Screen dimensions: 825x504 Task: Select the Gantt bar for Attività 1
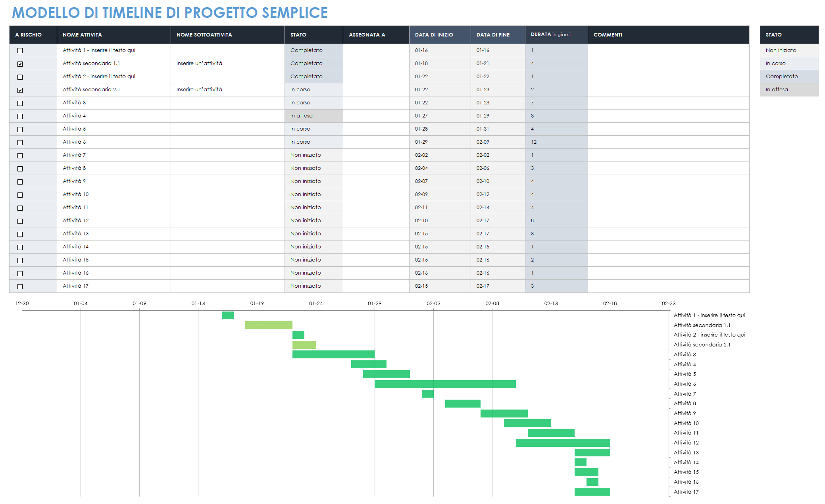pyautogui.click(x=228, y=315)
